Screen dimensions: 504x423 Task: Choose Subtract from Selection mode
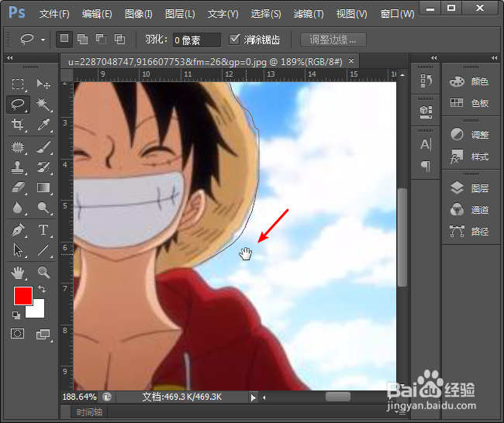pos(102,39)
